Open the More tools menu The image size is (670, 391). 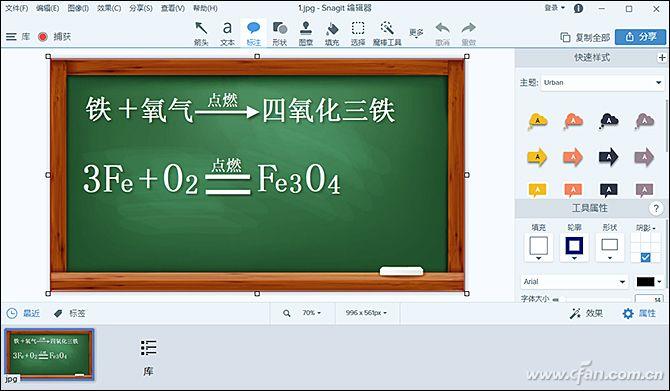tap(416, 33)
